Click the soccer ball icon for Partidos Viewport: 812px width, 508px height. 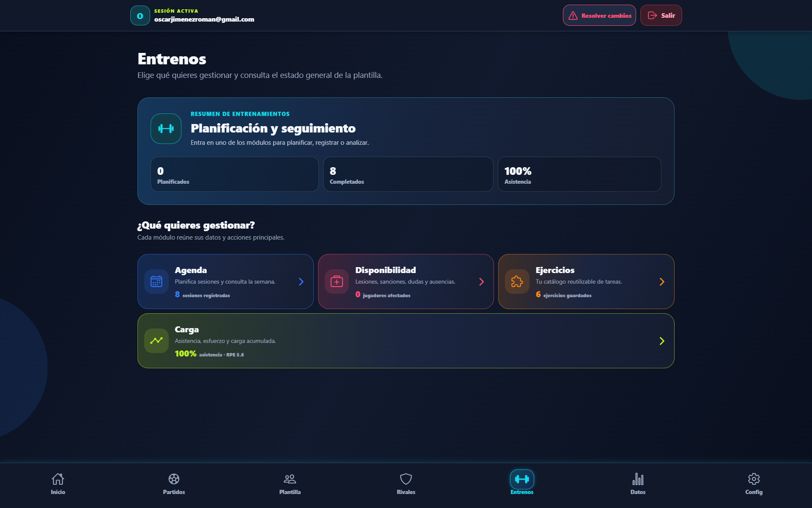pos(174,479)
